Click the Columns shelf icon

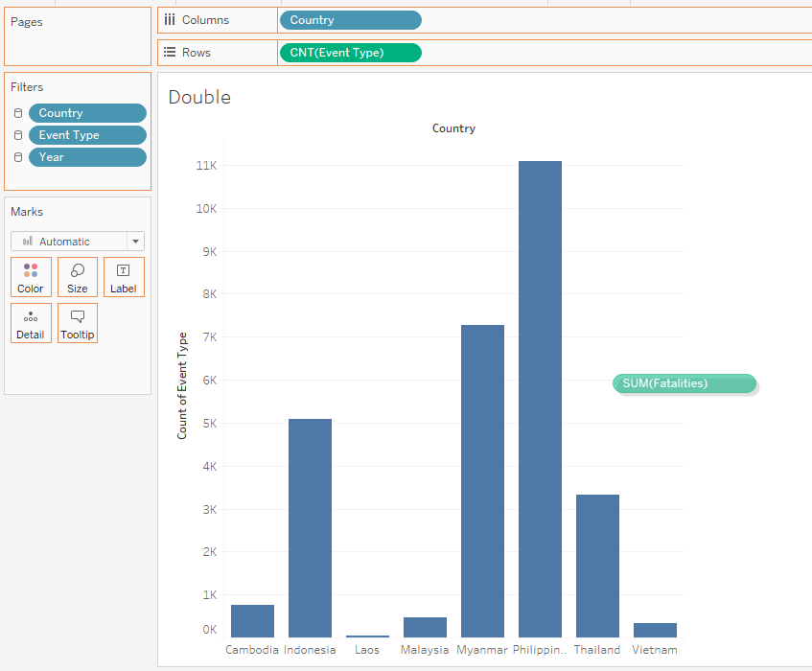pos(170,20)
